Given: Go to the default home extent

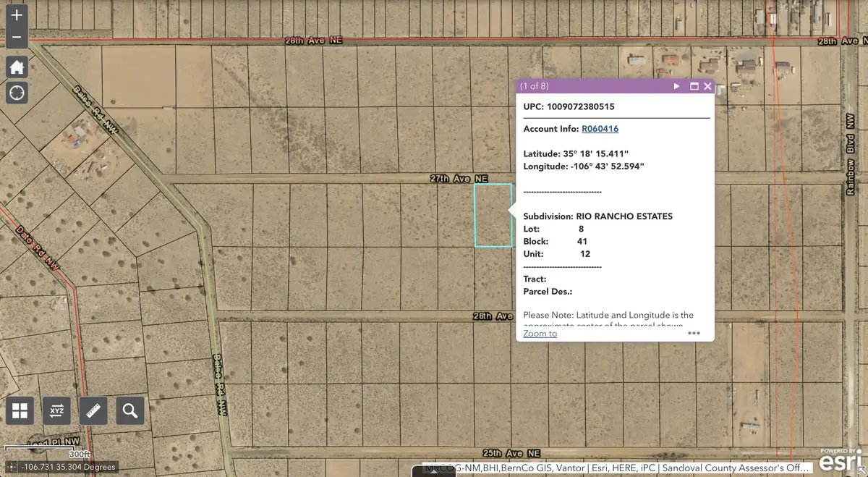Looking at the screenshot, I should click(17, 67).
